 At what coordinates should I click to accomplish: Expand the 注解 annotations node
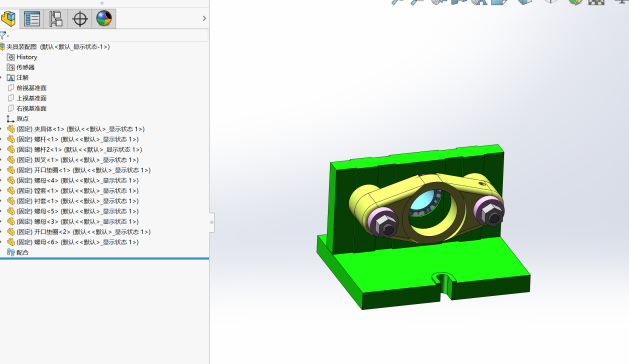[x=2, y=77]
